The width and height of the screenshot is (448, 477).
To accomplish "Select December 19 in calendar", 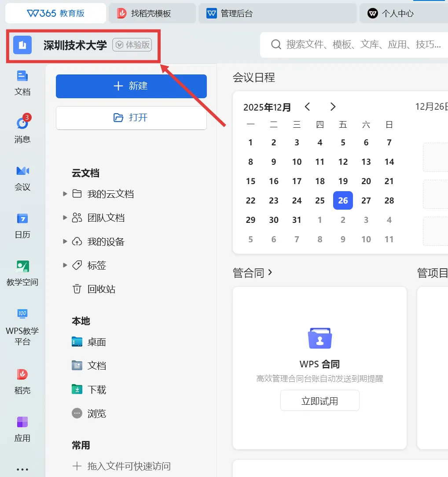I will click(x=343, y=181).
